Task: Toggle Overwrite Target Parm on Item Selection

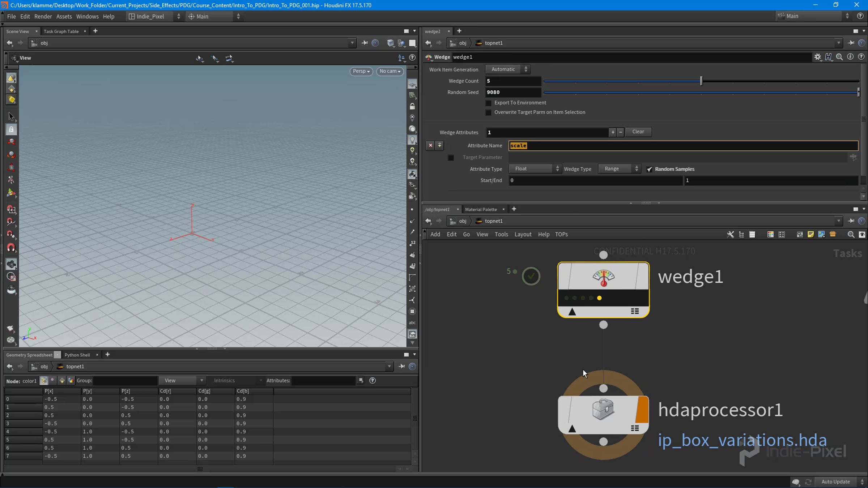Action: (x=489, y=112)
